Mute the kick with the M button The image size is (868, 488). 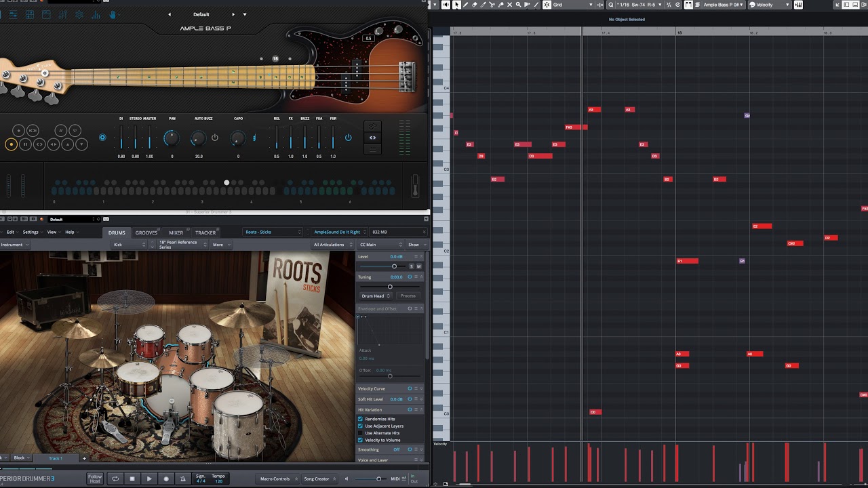[419, 266]
